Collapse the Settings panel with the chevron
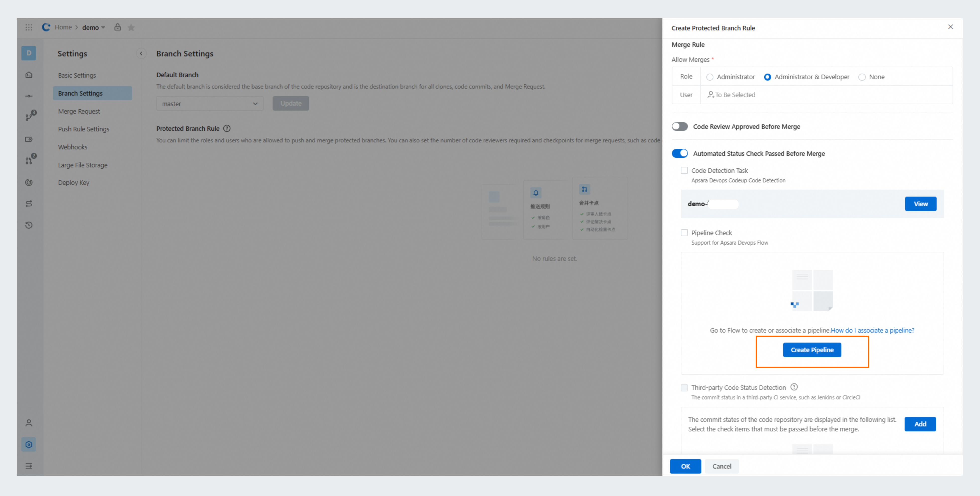Screen dimensions: 980x496 tap(141, 53)
